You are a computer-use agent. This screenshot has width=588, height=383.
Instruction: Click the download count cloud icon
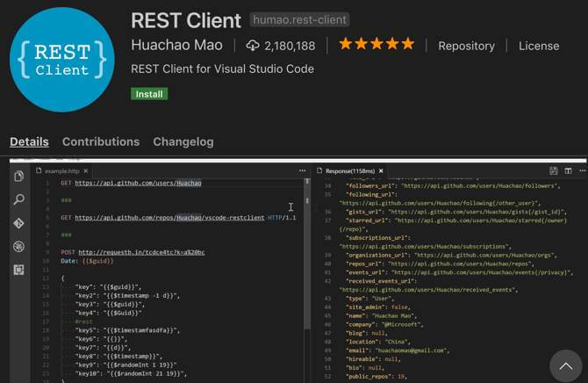pyautogui.click(x=253, y=46)
